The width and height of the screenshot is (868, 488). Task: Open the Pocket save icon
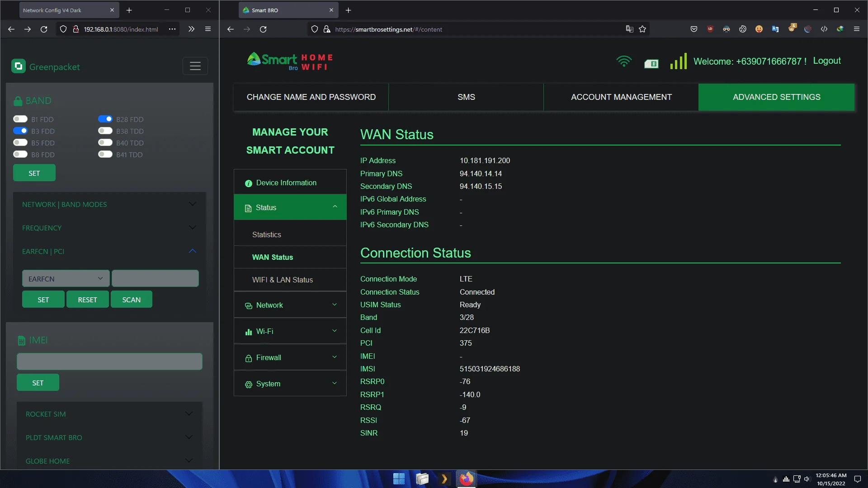pyautogui.click(x=694, y=29)
